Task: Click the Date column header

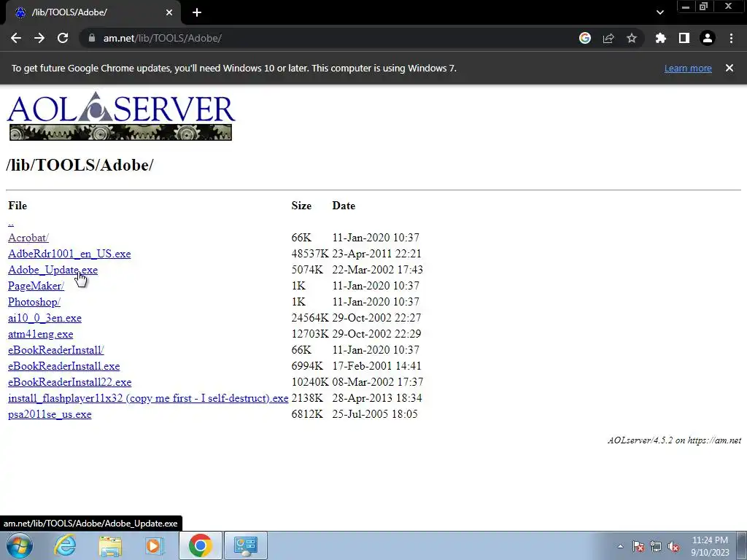Action: [344, 206]
